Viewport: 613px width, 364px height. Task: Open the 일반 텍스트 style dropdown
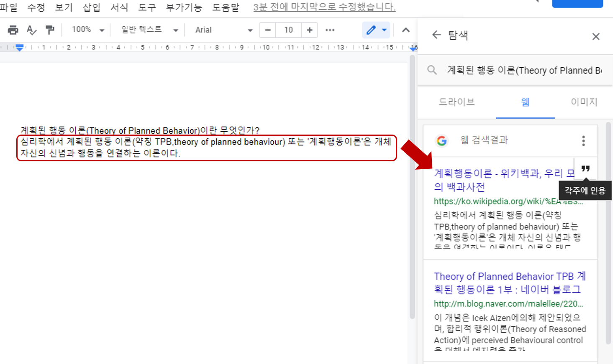pyautogui.click(x=149, y=30)
